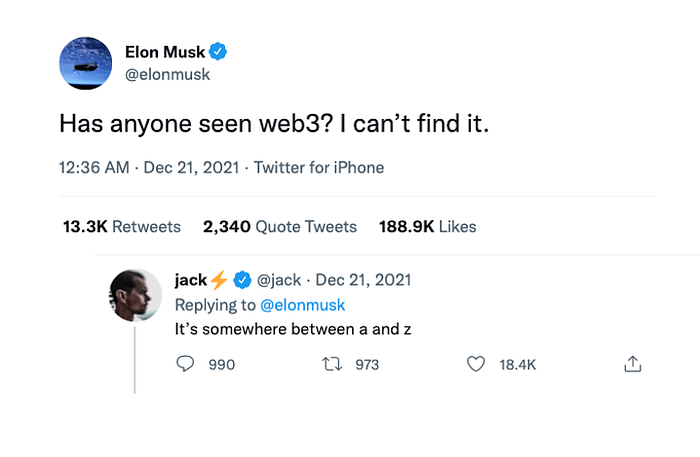Click the reply icon on jack's tweet

[x=185, y=365]
